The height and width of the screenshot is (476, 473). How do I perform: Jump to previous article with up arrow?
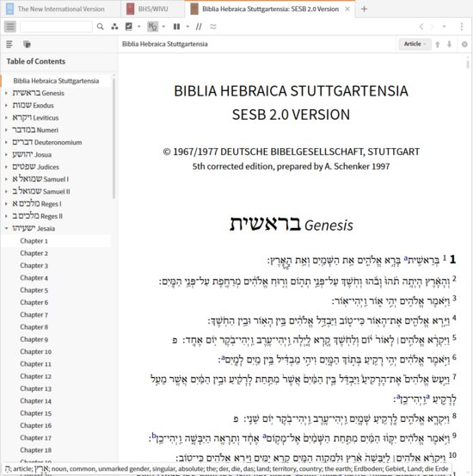tap(438, 44)
